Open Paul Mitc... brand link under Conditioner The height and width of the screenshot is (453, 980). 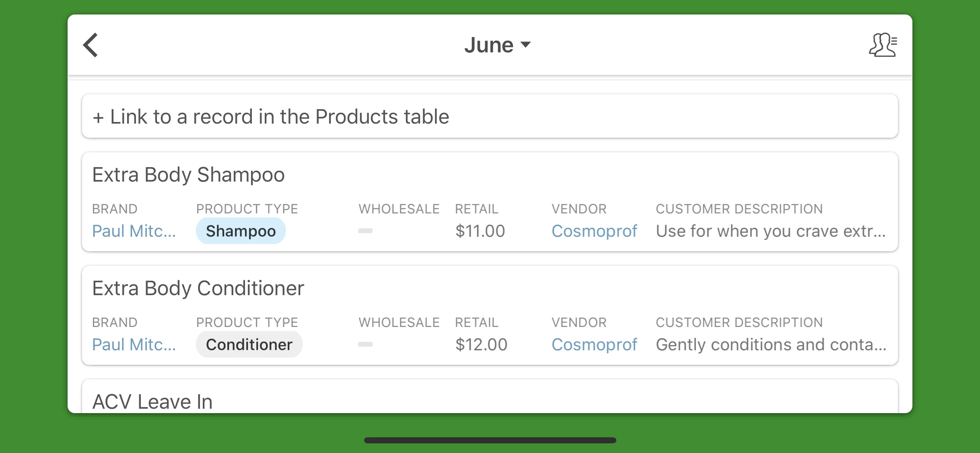(x=134, y=345)
